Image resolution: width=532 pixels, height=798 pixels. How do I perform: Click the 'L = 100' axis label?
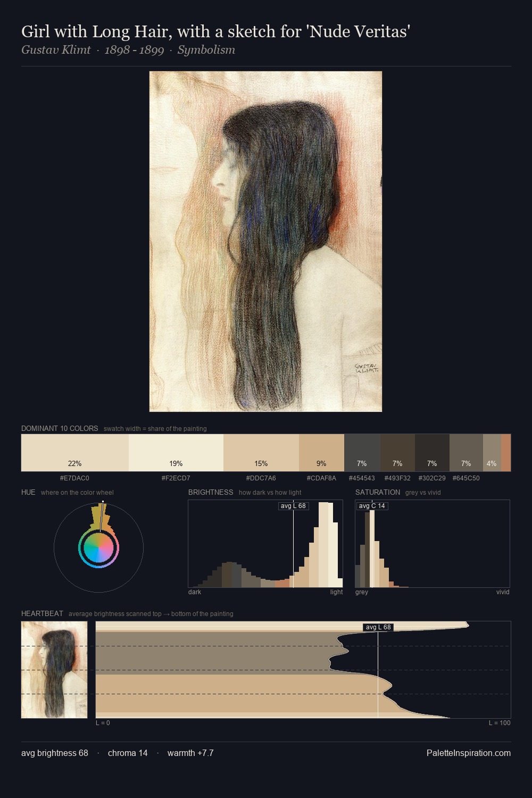coord(500,723)
